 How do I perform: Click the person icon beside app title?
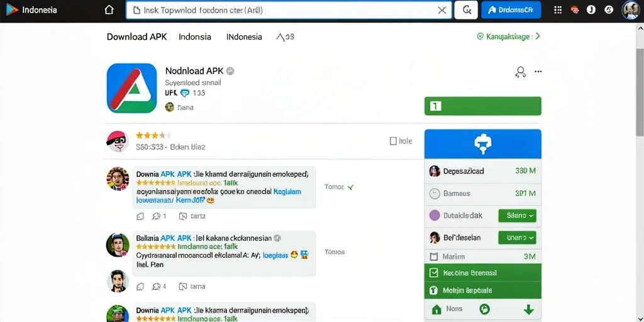coord(520,72)
